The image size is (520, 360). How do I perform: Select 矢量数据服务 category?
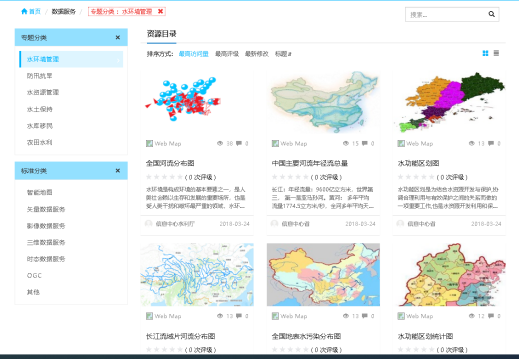pos(46,209)
